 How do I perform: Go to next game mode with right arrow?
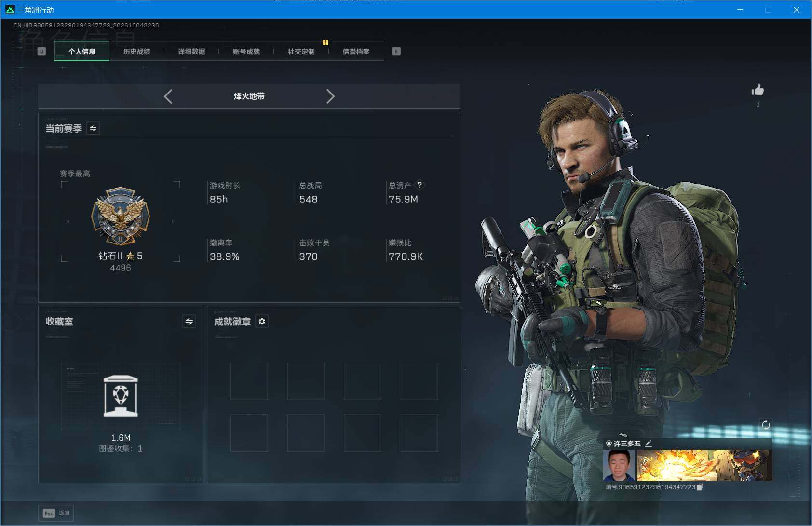pos(330,96)
